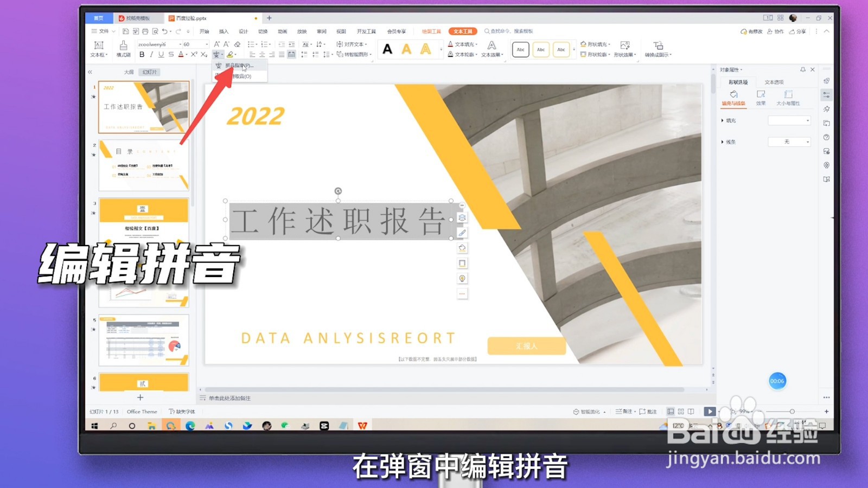Choose the black A text style preset
Viewport: 868px width, 488px height.
click(x=387, y=49)
